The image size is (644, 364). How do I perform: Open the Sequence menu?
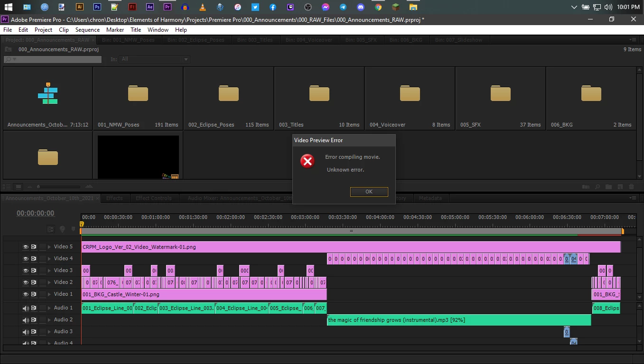(x=87, y=29)
